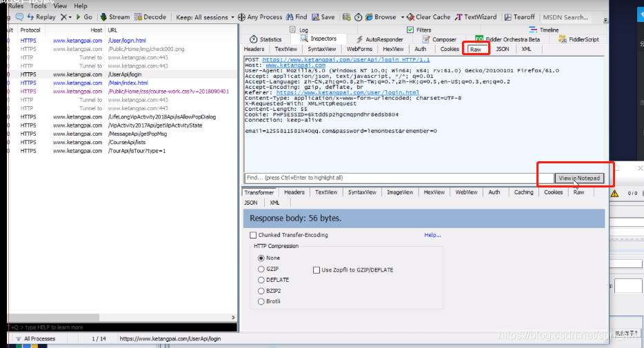
Task: Select the /CourseApi/lists session
Action: pyautogui.click(x=123, y=143)
